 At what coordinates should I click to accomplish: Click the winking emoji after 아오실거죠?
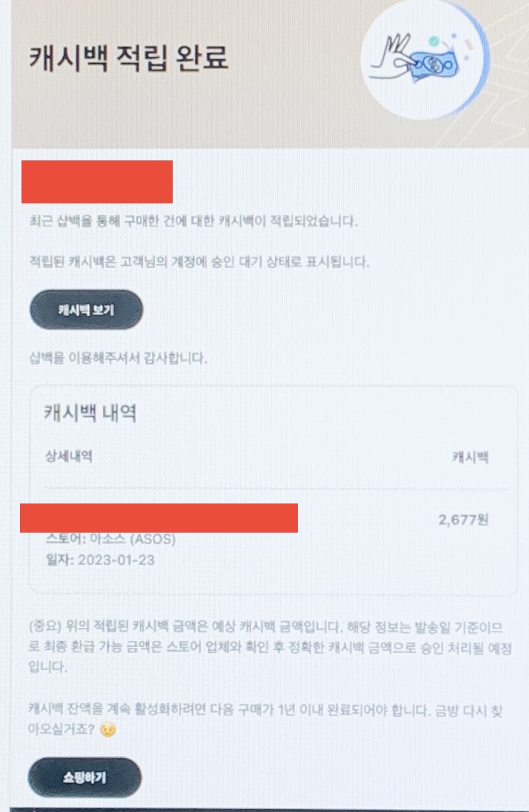(x=107, y=730)
